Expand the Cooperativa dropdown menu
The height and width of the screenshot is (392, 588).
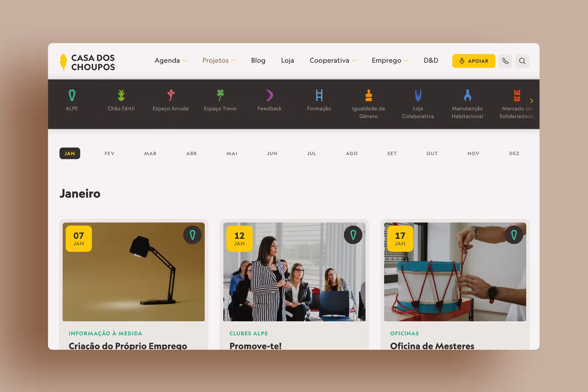[333, 61]
